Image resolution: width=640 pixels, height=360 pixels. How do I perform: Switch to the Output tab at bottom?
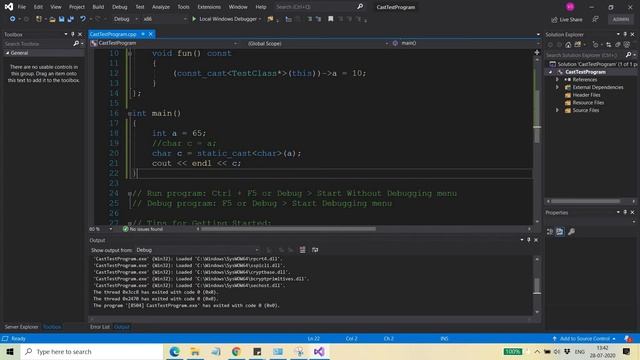coord(122,327)
